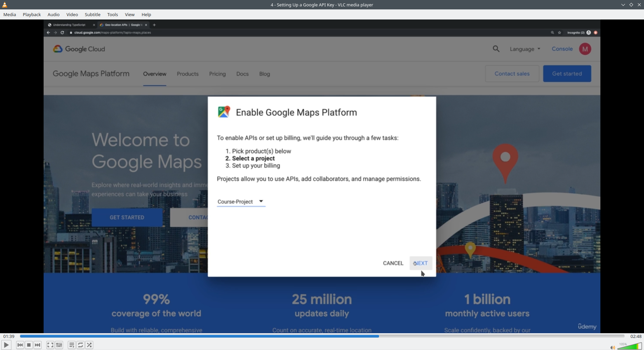
Task: Click the browser back arrow
Action: (48, 33)
